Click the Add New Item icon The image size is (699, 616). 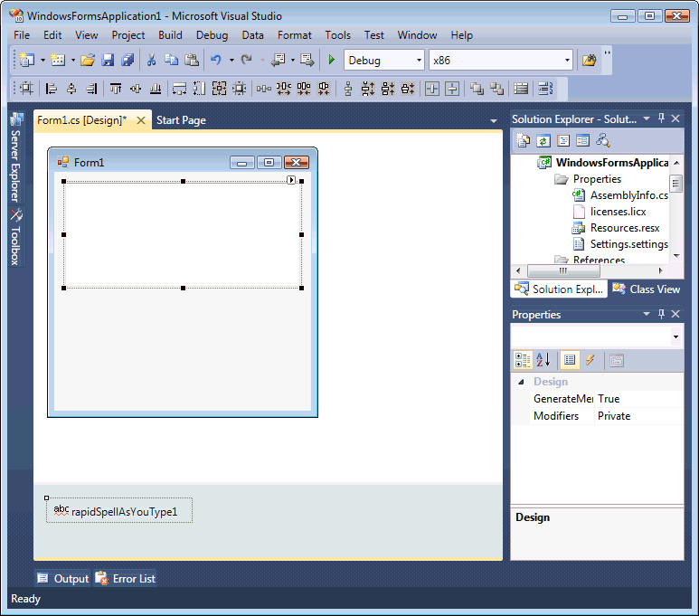pos(58,60)
